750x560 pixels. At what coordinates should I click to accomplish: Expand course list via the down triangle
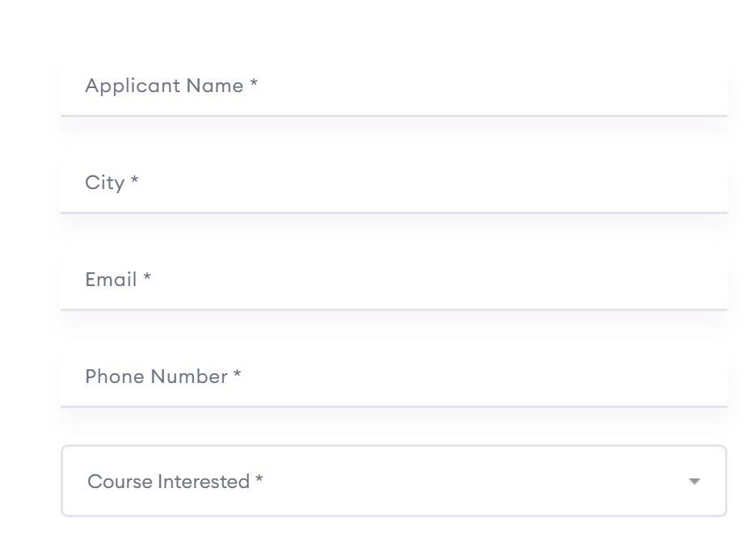tap(693, 482)
